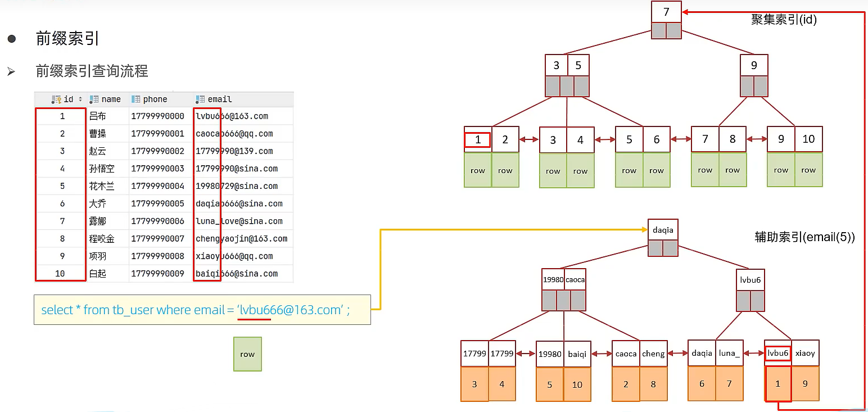
Task: Click the heading 前缀索引
Action: coord(67,39)
